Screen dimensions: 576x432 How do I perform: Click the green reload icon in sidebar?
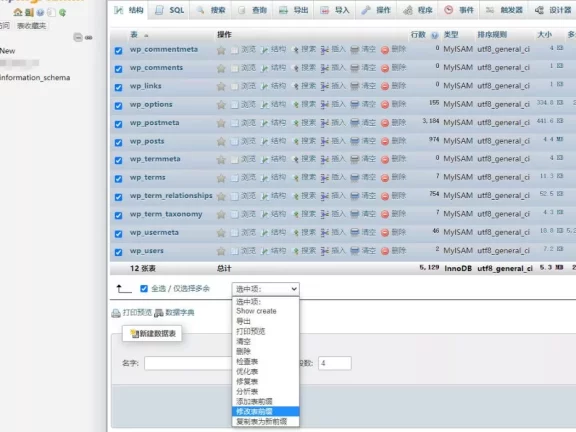tap(62, 12)
